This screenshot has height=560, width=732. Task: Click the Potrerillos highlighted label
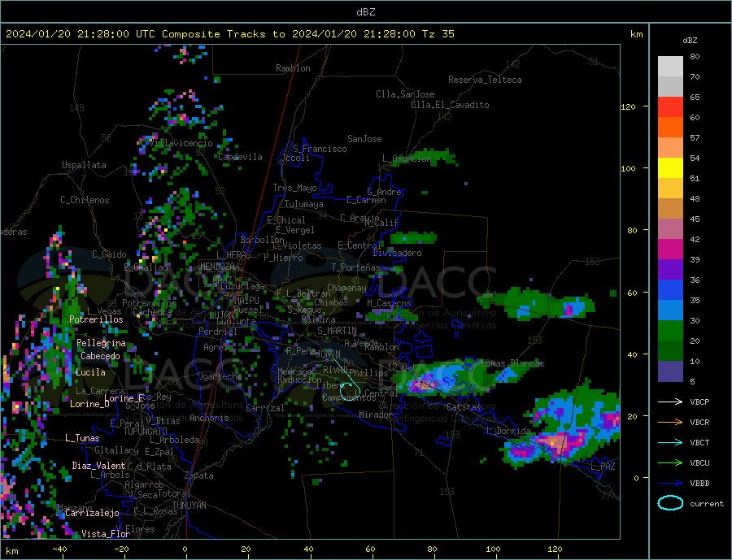coord(96,319)
